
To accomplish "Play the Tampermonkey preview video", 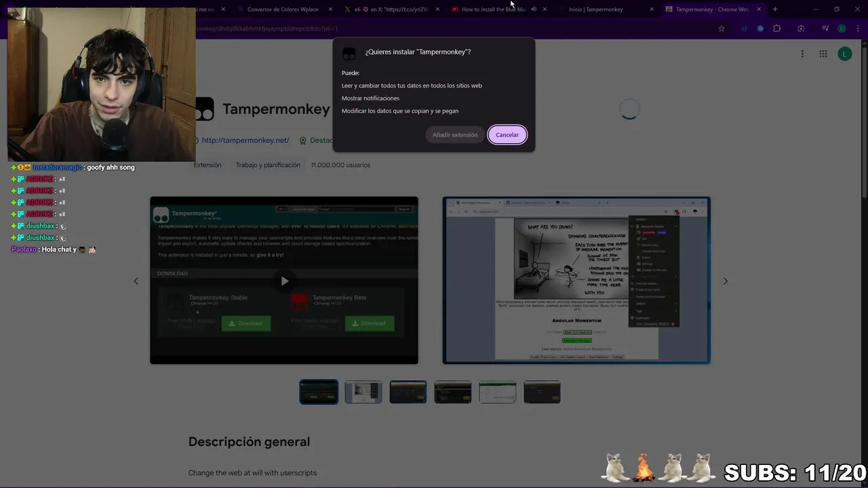I will pyautogui.click(x=284, y=281).
